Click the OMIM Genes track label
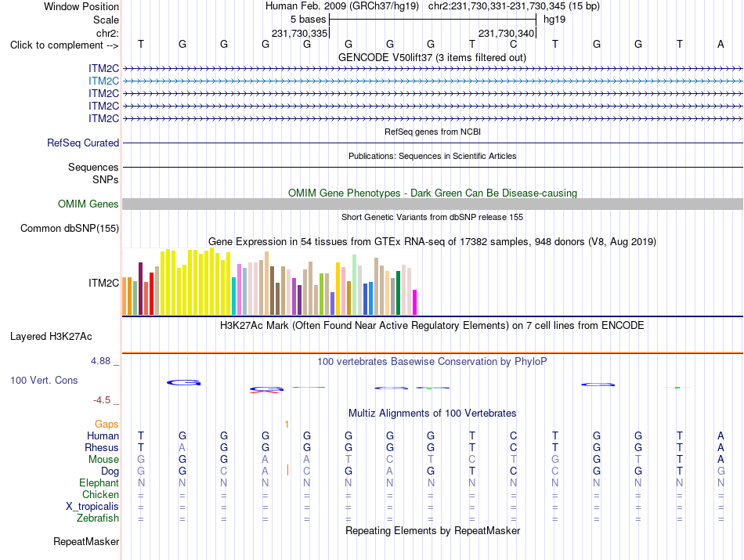The image size is (744, 560). [x=88, y=204]
